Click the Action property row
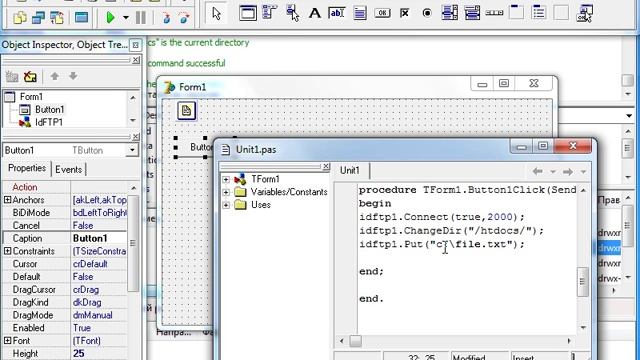Screen dimensions: 640x360 tap(64, 187)
